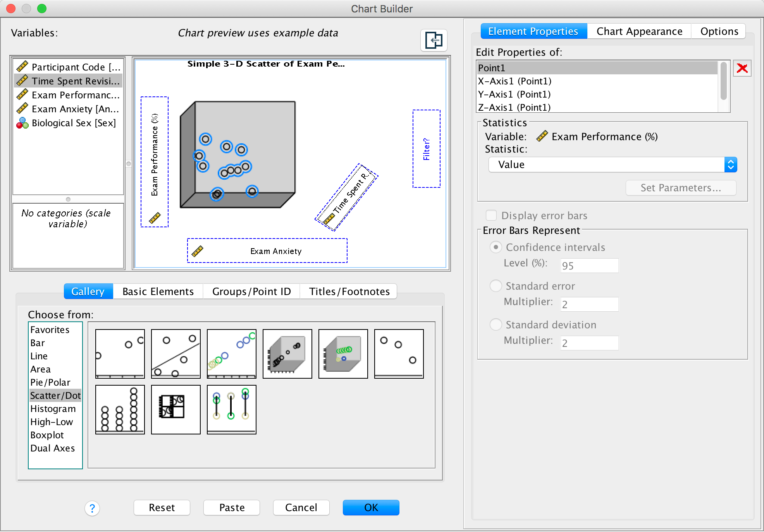The width and height of the screenshot is (764, 532).
Task: Open the Statistic Value dropdown
Action: pos(613,165)
